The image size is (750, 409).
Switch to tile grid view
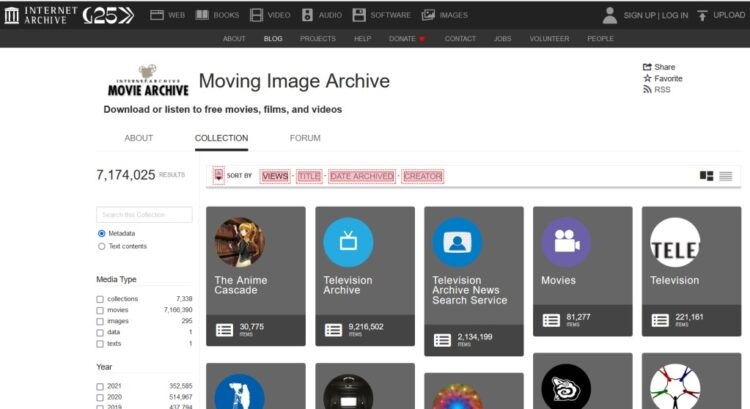(706, 176)
